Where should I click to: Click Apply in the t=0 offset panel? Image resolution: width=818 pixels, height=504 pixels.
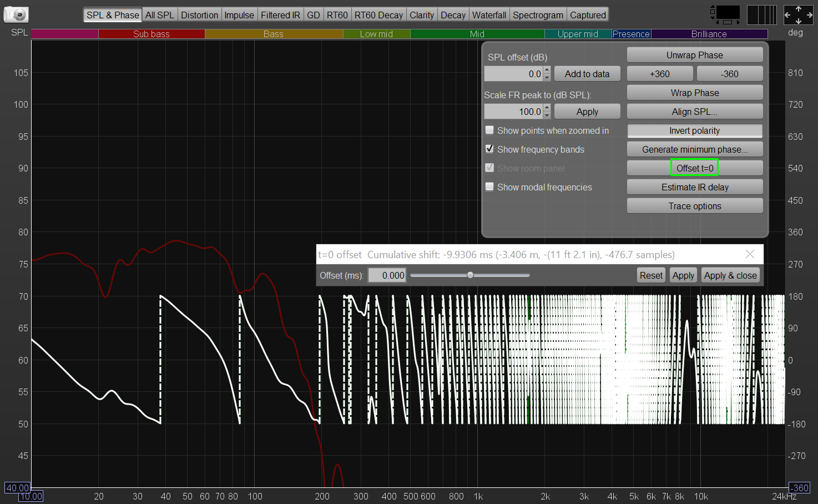[x=683, y=275]
